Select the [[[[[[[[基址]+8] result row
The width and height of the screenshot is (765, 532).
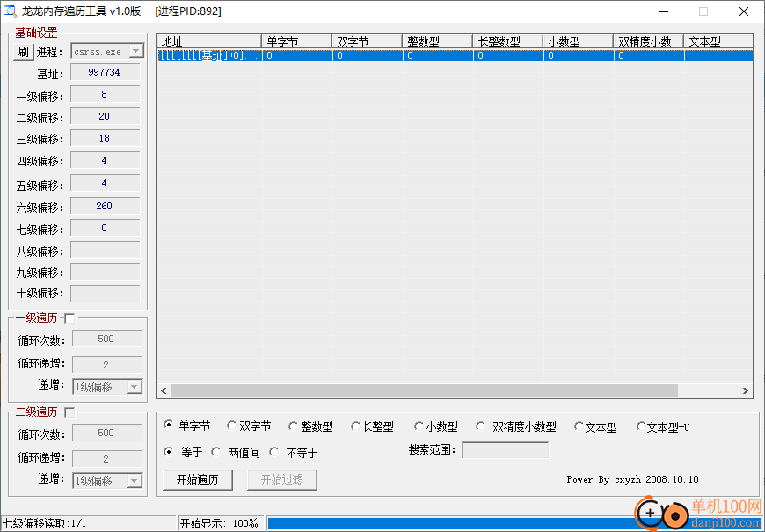point(455,55)
